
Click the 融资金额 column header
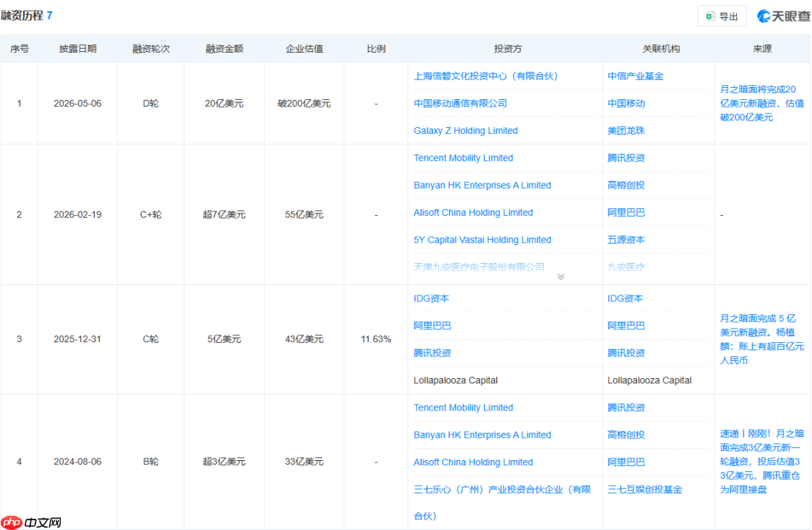(x=224, y=49)
